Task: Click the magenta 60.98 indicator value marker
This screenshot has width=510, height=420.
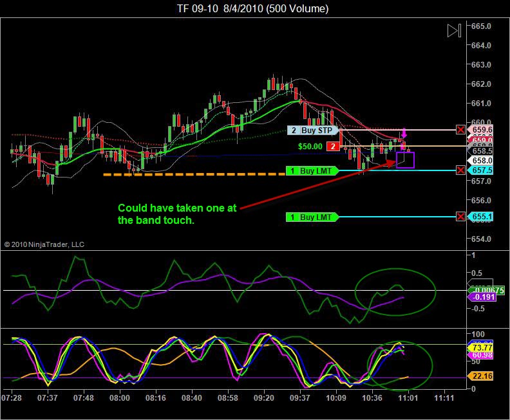Action: pyautogui.click(x=480, y=355)
